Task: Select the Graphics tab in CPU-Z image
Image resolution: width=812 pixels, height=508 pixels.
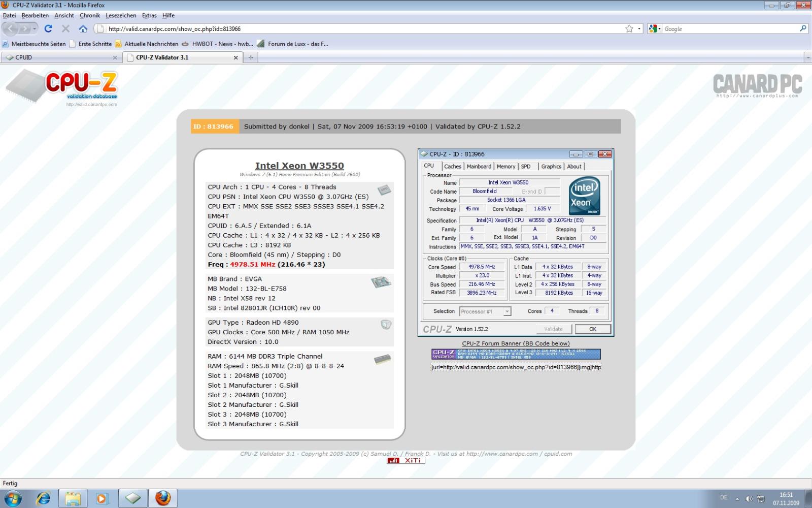Action: point(551,167)
